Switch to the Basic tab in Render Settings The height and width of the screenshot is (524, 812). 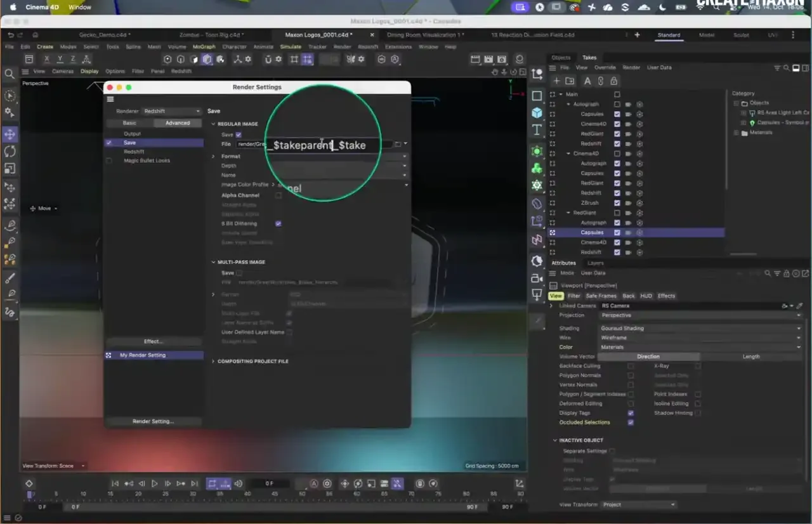[129, 123]
